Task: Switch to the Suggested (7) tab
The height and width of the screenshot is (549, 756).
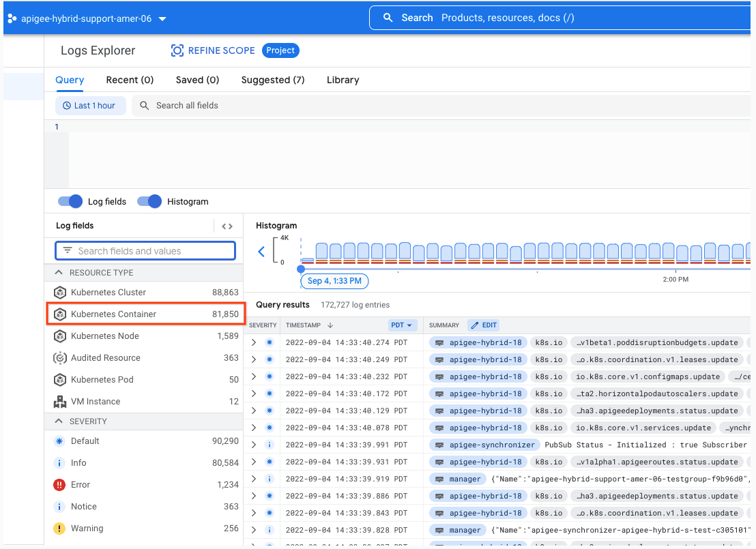Action: [273, 80]
